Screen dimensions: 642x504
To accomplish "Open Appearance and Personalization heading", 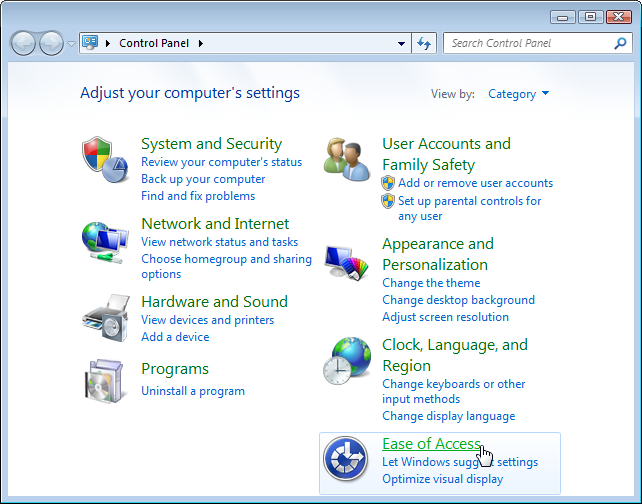I will click(x=438, y=254).
